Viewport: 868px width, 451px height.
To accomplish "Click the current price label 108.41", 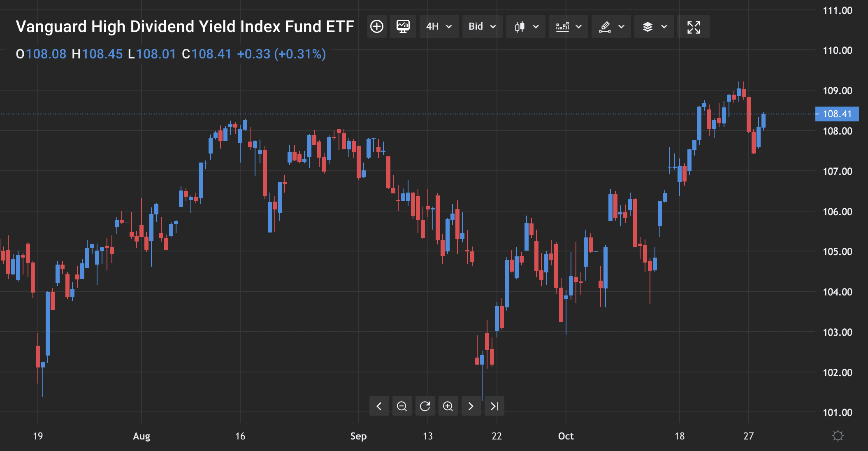I will (x=837, y=114).
